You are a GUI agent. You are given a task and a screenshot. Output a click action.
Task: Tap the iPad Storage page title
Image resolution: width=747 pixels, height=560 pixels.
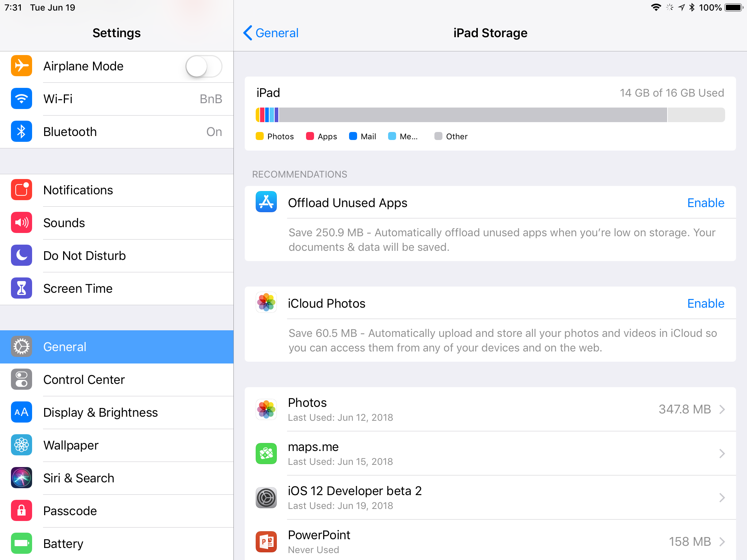coord(490,33)
